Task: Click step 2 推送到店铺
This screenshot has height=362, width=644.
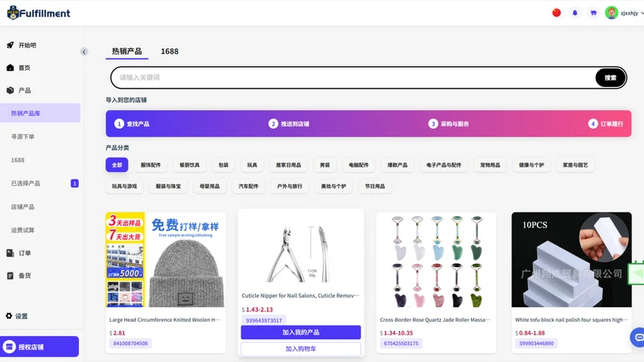Action: [x=289, y=124]
